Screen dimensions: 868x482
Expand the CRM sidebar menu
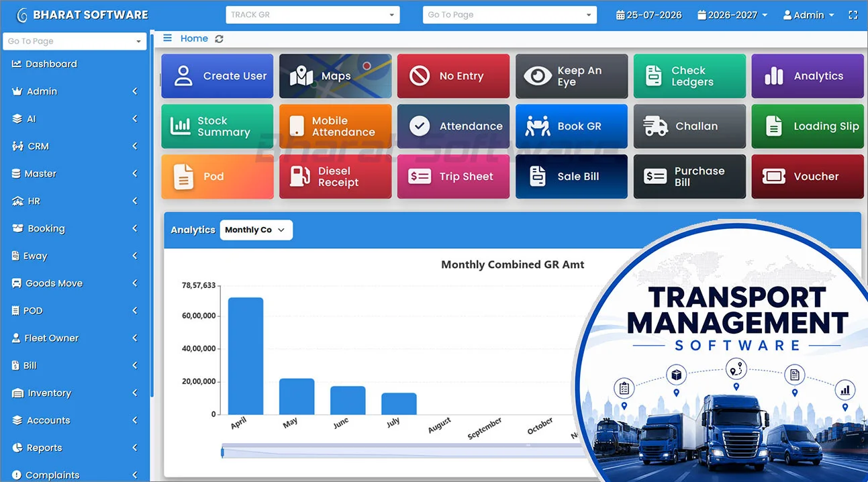pos(75,146)
